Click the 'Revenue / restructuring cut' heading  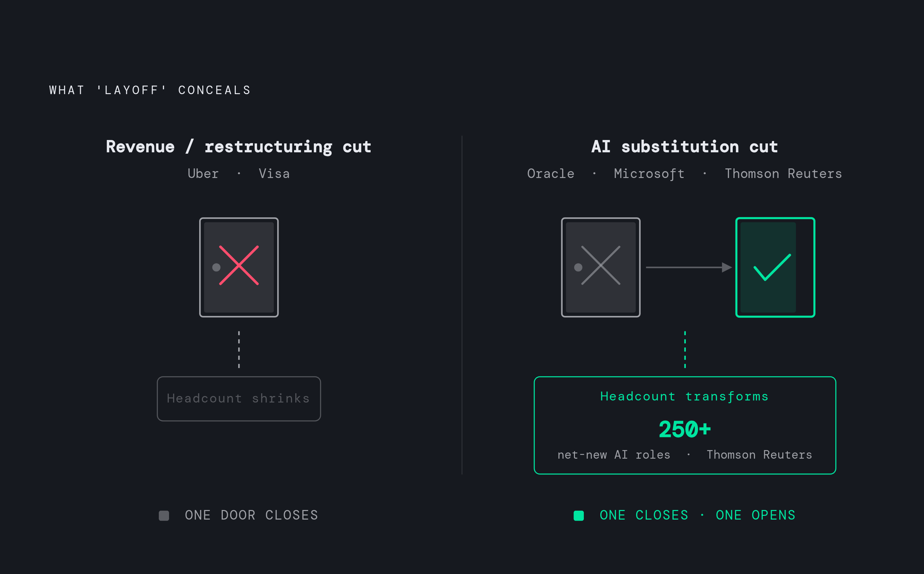239,147
